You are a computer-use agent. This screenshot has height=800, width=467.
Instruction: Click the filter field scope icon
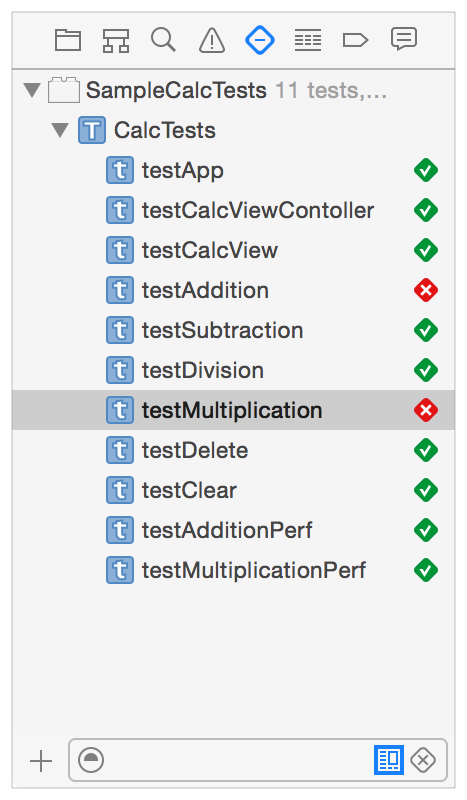point(91,761)
